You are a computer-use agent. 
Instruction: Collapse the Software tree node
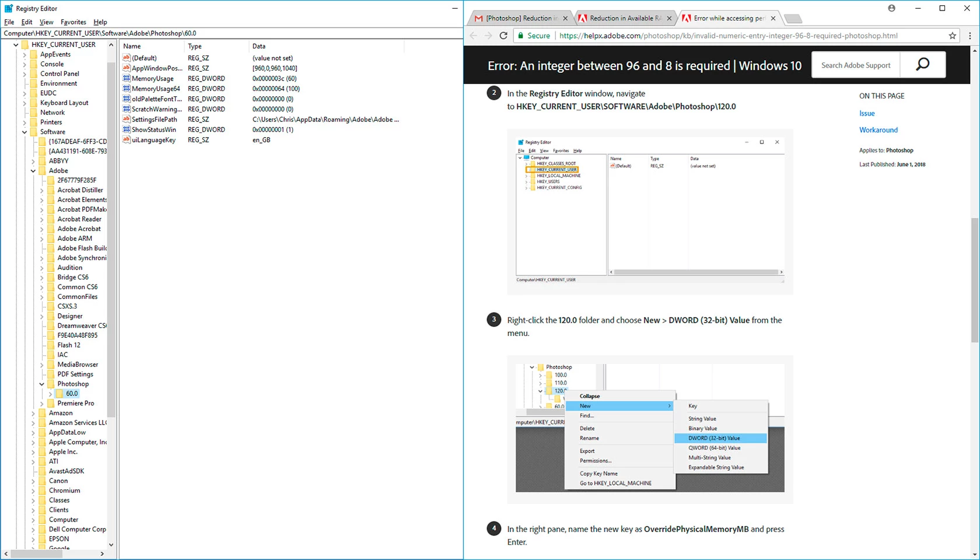pyautogui.click(x=24, y=132)
